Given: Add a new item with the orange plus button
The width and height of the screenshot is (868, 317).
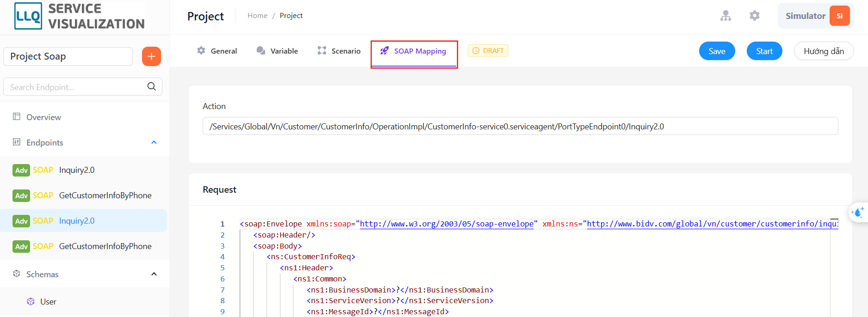Looking at the screenshot, I should tap(151, 56).
